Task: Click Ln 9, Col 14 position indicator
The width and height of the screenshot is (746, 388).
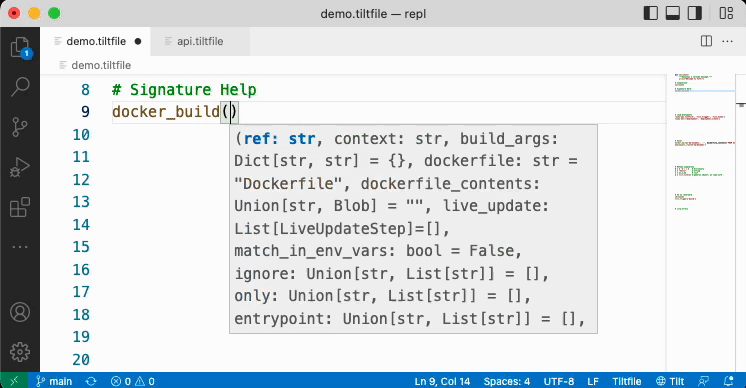Action: (442, 381)
